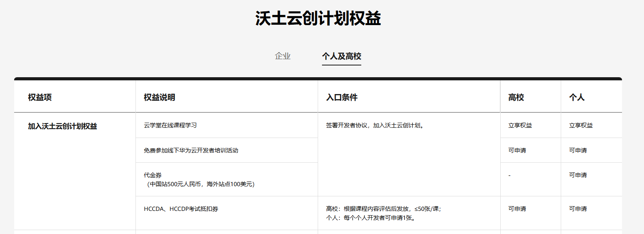Click 立享权益 in the 个人 column

pyautogui.click(x=581, y=125)
